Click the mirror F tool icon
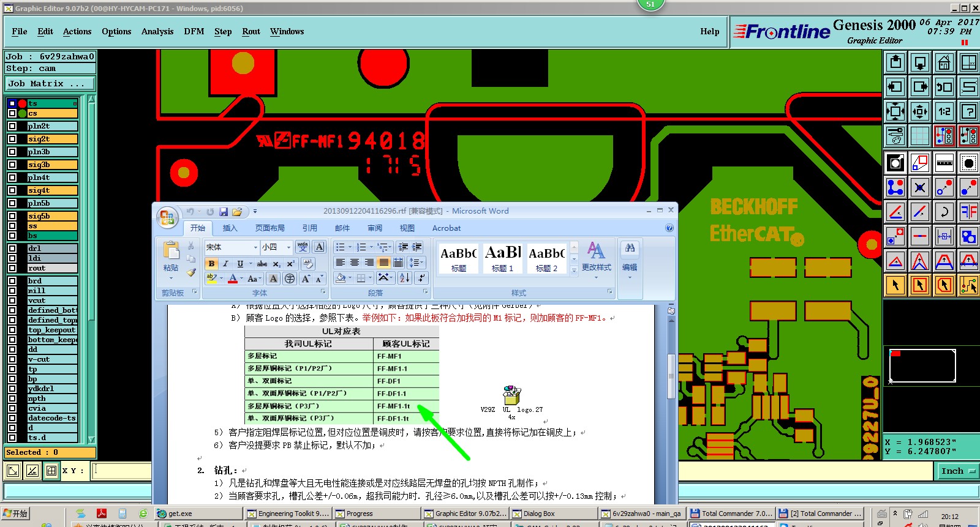Screen dimensions: 980x527 coord(969,212)
